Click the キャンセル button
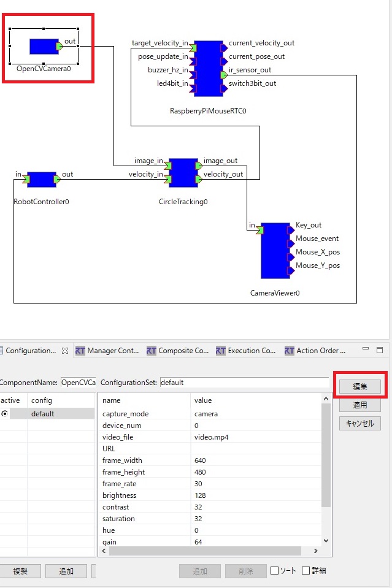392x588 pixels. point(359,424)
